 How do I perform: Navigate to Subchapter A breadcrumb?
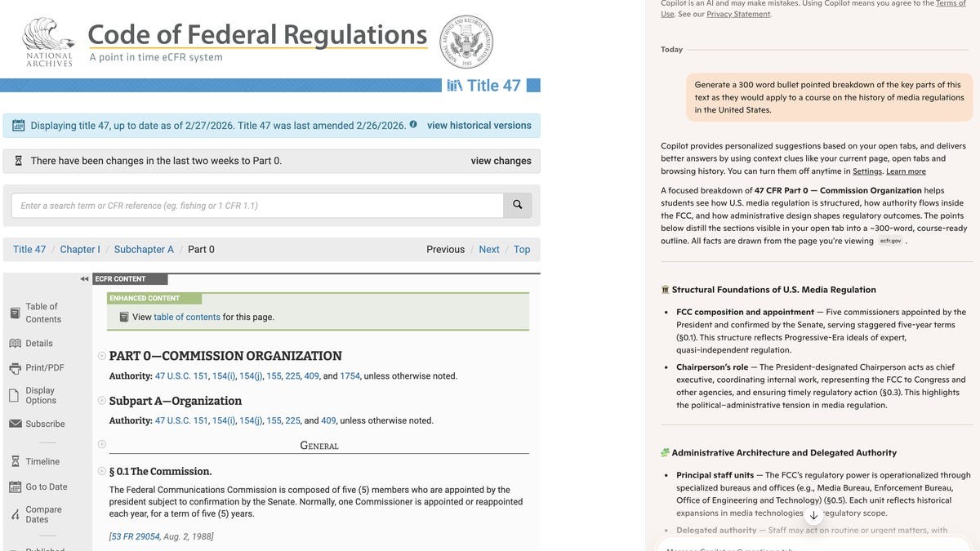144,250
